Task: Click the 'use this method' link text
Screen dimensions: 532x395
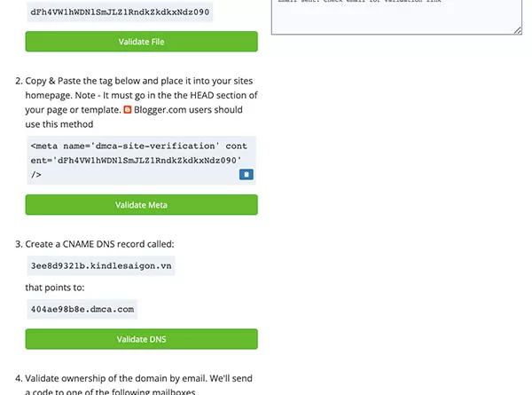Action: [59, 124]
